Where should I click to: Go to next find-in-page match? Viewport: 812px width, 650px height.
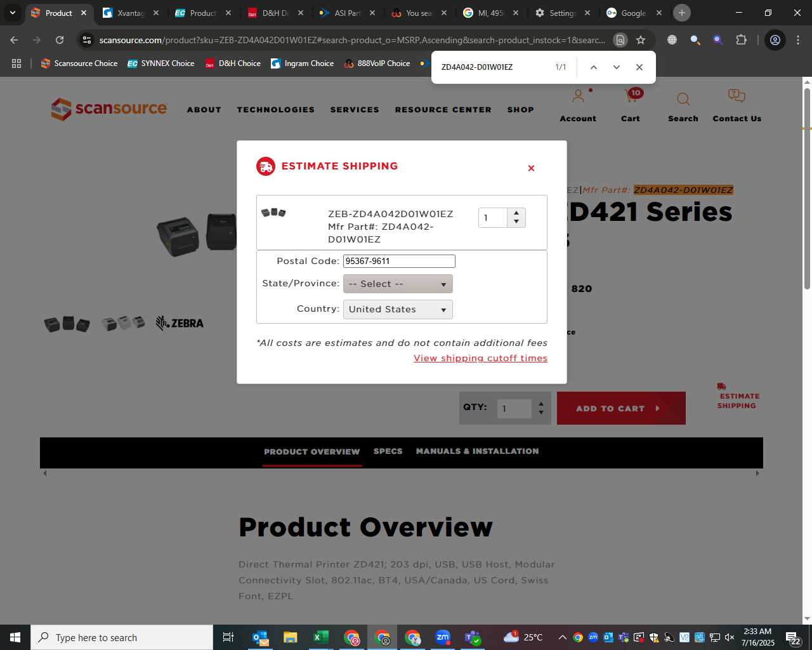tap(616, 67)
